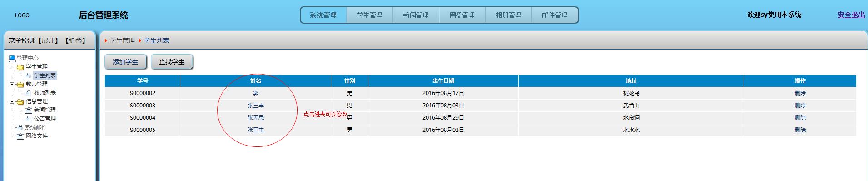Click the page icon of 教师列表
868x181 pixels.
(x=29, y=93)
